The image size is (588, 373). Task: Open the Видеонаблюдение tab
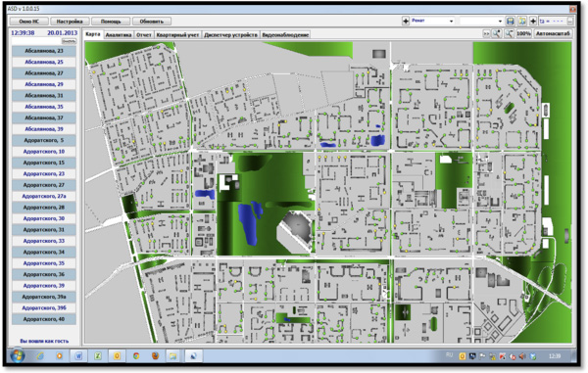[285, 35]
